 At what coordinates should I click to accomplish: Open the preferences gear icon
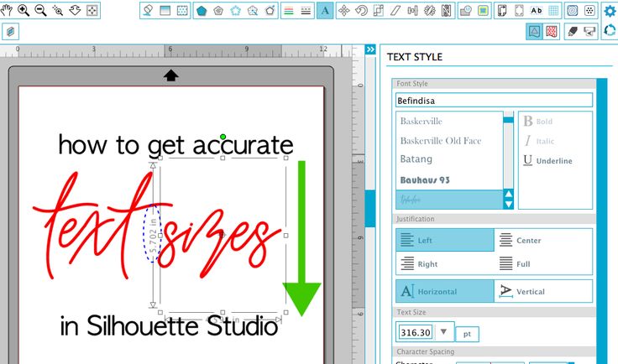(x=610, y=11)
